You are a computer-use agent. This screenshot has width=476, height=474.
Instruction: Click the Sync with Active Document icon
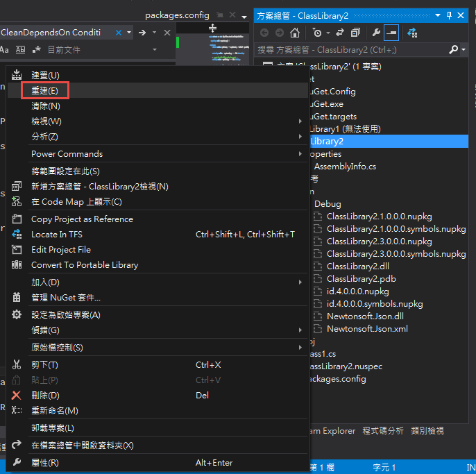coord(340,33)
